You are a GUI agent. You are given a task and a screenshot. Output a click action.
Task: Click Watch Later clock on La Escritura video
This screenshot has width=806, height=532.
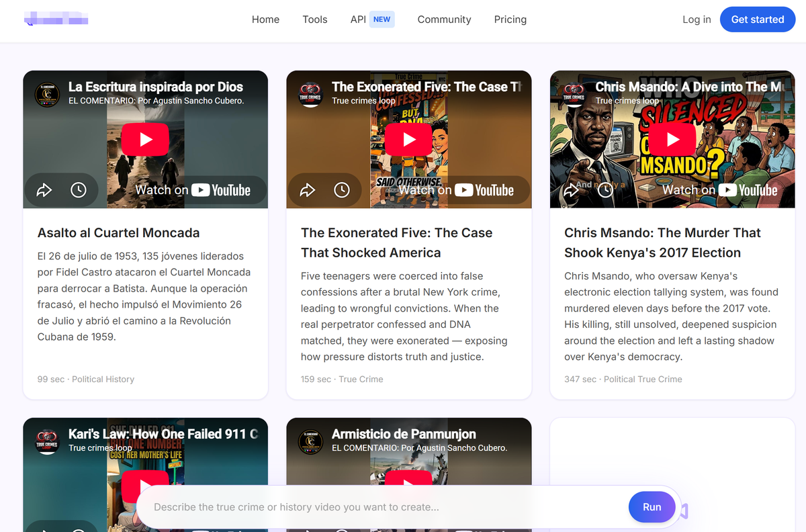click(x=79, y=190)
